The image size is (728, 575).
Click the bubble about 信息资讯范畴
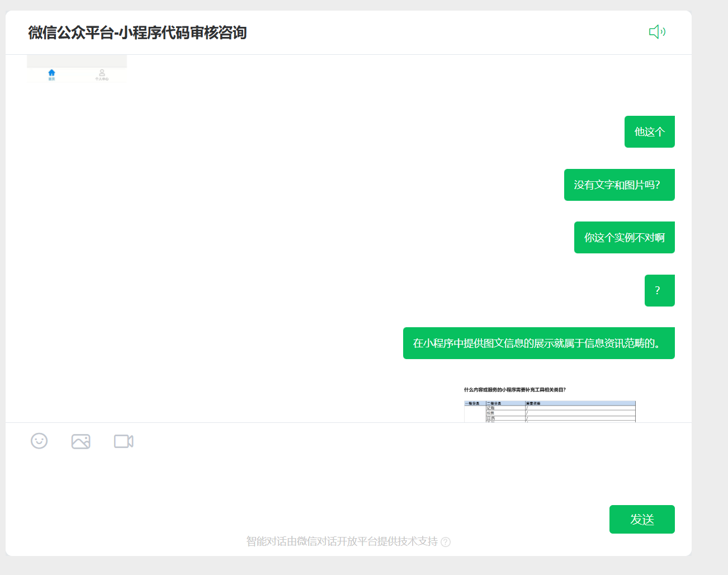(538, 343)
